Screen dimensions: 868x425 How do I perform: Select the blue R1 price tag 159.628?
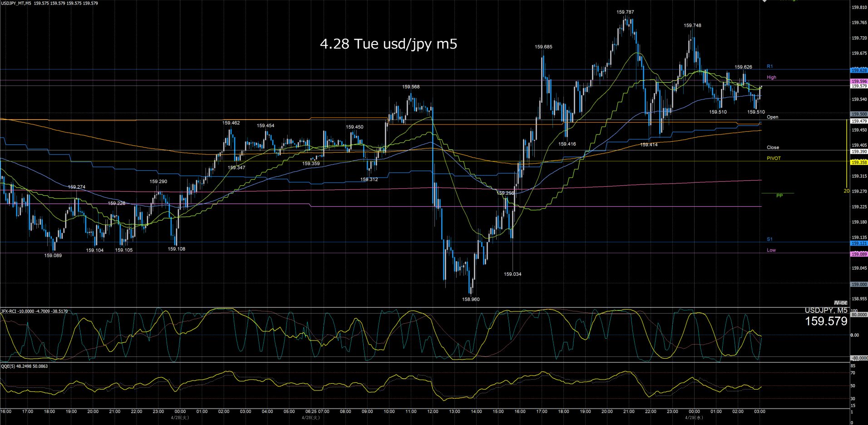(x=858, y=70)
